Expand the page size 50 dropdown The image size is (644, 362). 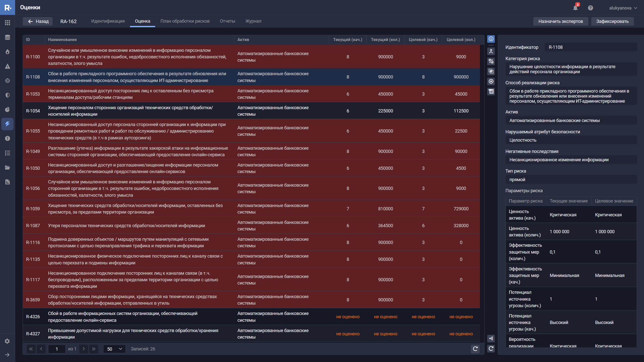114,349
